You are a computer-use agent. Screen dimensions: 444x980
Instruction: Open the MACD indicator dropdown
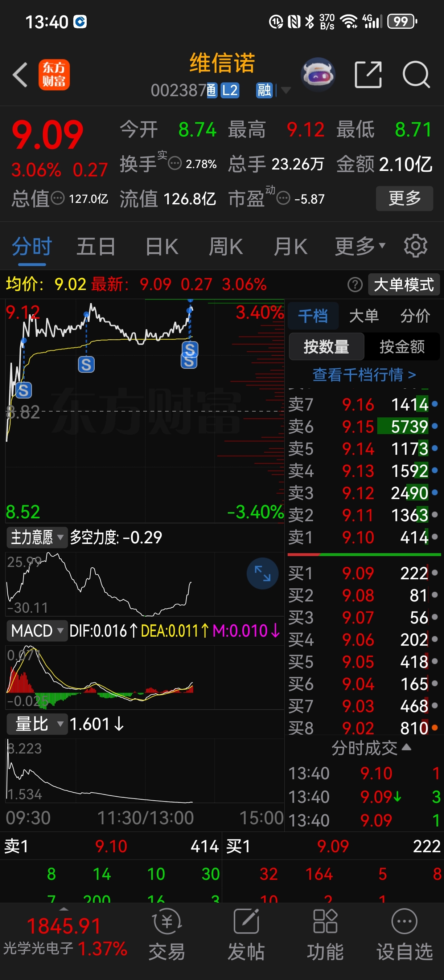pyautogui.click(x=37, y=631)
